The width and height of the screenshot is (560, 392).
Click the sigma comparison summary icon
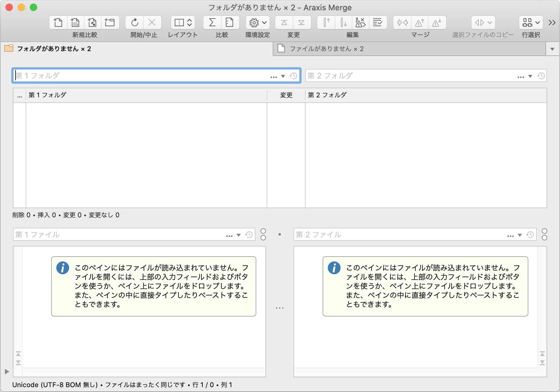[x=212, y=23]
